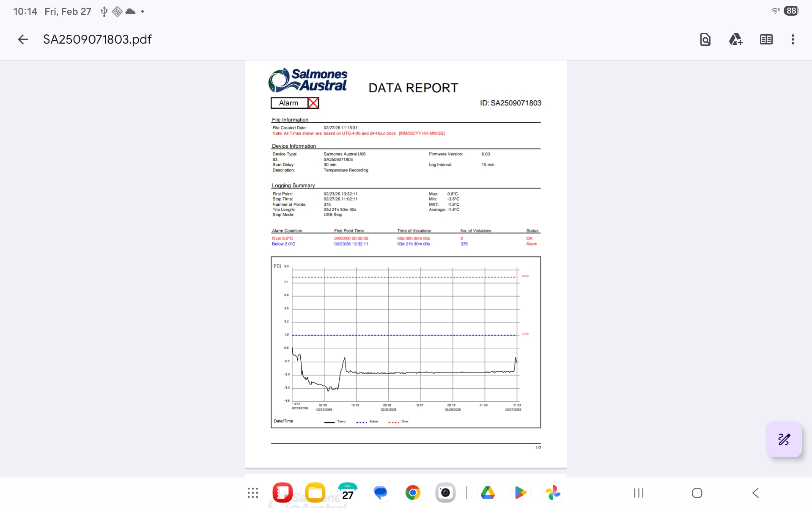Tap the Alarm checkbox marked with X

coord(313,103)
